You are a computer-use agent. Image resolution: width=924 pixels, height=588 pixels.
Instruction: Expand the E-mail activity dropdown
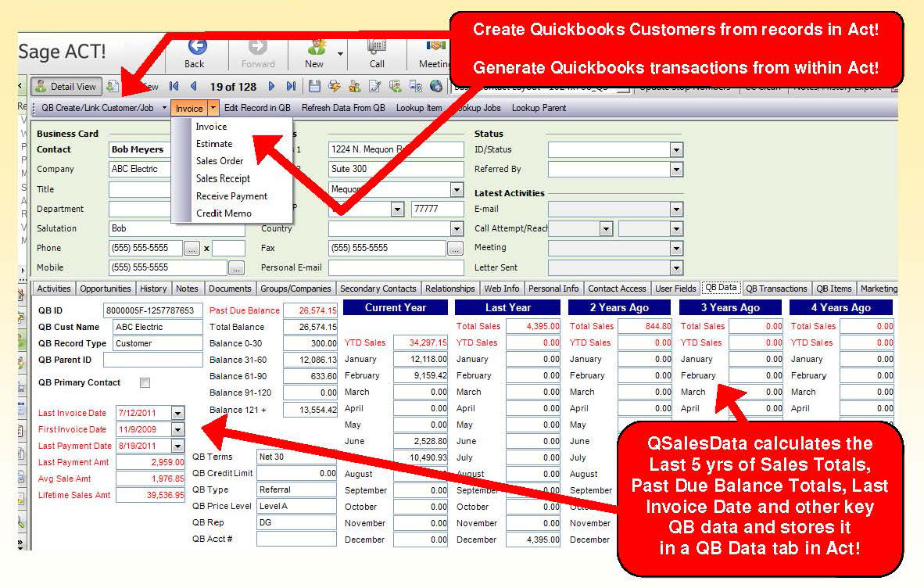(x=676, y=209)
